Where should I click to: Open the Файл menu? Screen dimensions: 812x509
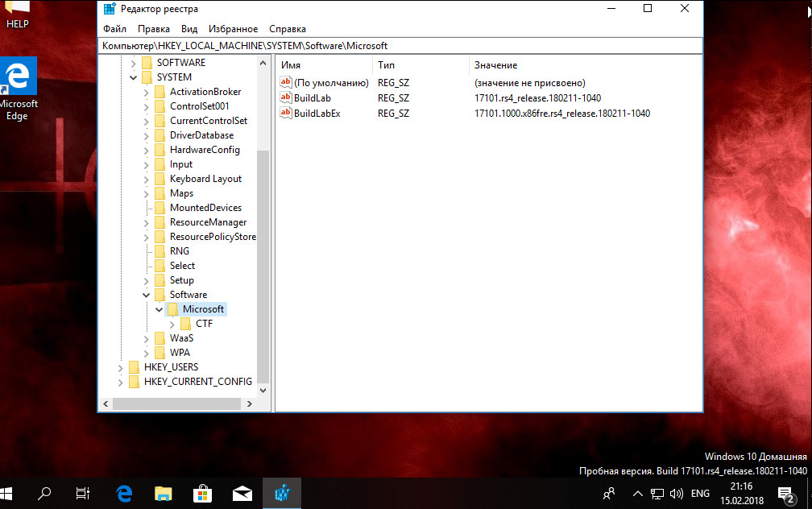(x=114, y=29)
